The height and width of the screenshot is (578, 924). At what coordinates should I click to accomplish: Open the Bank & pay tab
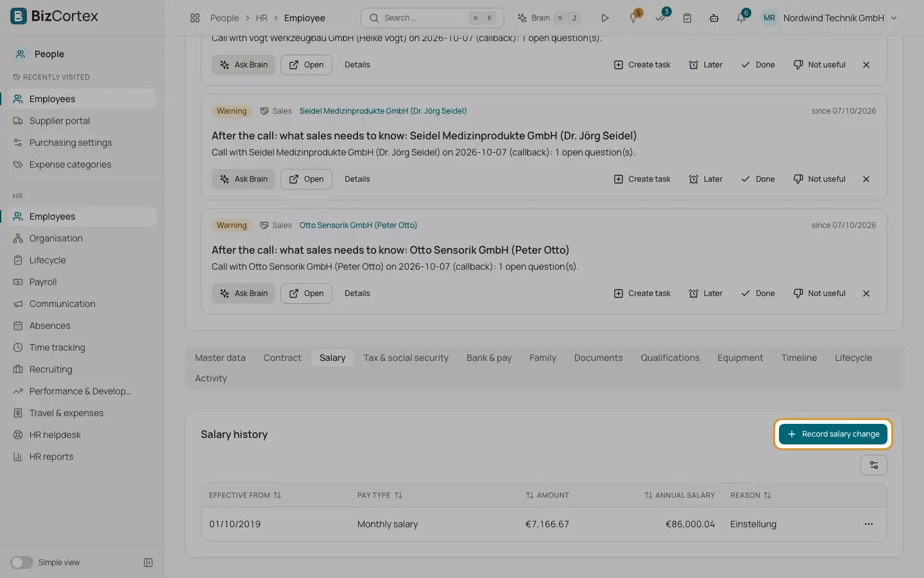pyautogui.click(x=489, y=358)
